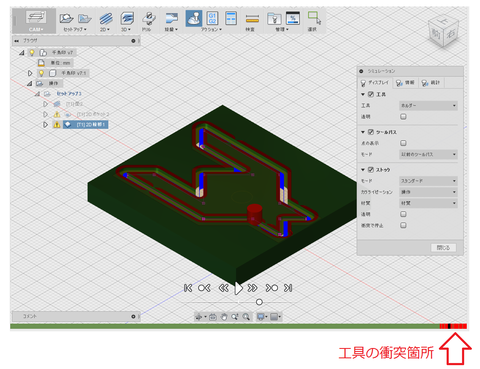Collapse the 操作 operations node
Screen dimensions: 480x369
click(30, 83)
